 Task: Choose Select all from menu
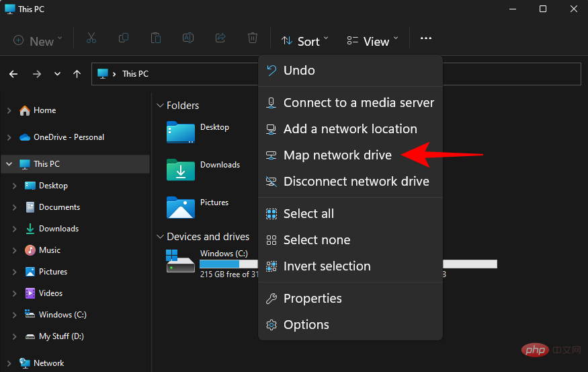coord(350,214)
